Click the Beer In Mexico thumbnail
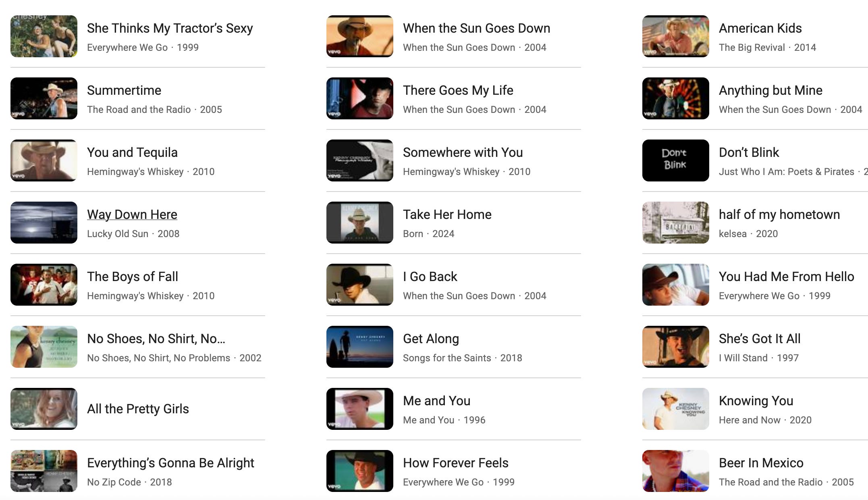This screenshot has height=500, width=868. click(675, 471)
